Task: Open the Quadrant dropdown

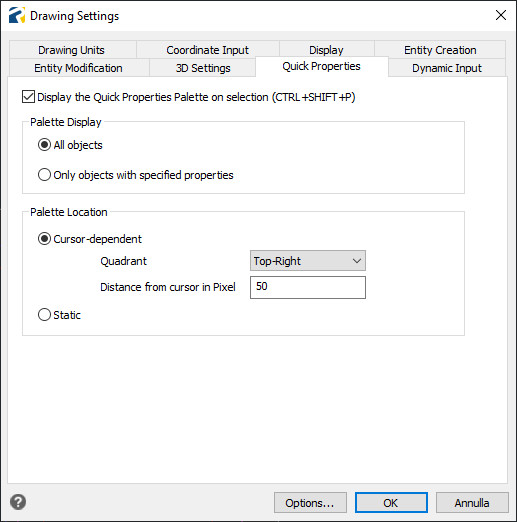Action: pyautogui.click(x=308, y=261)
